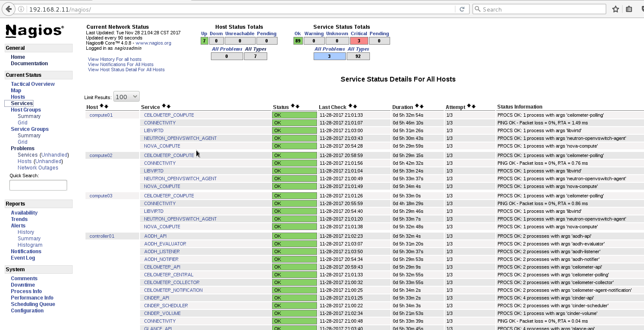Screen dimensions: 644x330
Task: Open Alerts Histogram
Action: [x=30, y=245]
